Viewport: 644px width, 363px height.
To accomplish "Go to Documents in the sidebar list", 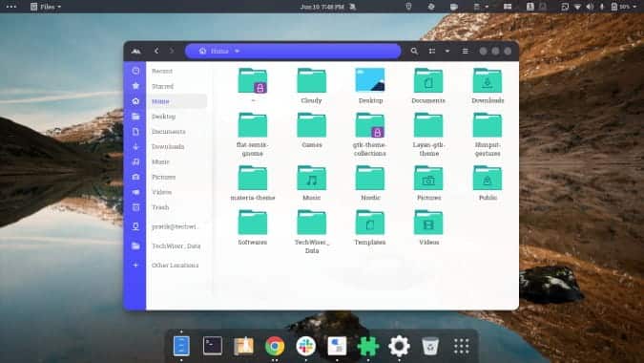I will (x=168, y=132).
